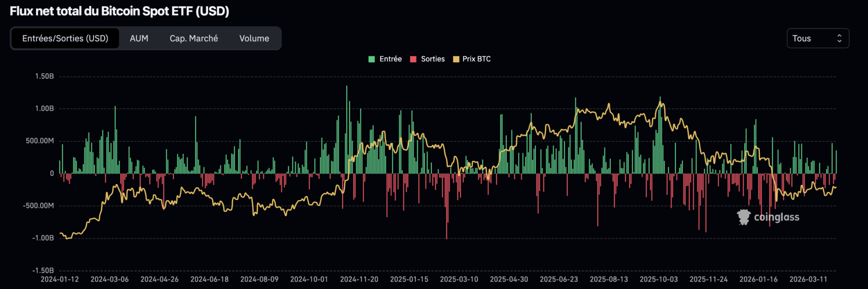Click the yellow Prix BTC legend square
Viewport: 868px width, 289px height.
[456, 59]
